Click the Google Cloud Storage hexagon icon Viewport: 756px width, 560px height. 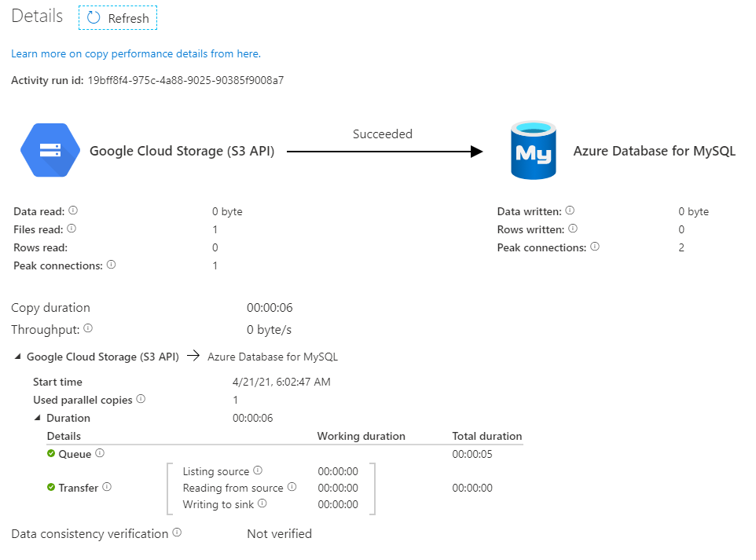(x=50, y=150)
